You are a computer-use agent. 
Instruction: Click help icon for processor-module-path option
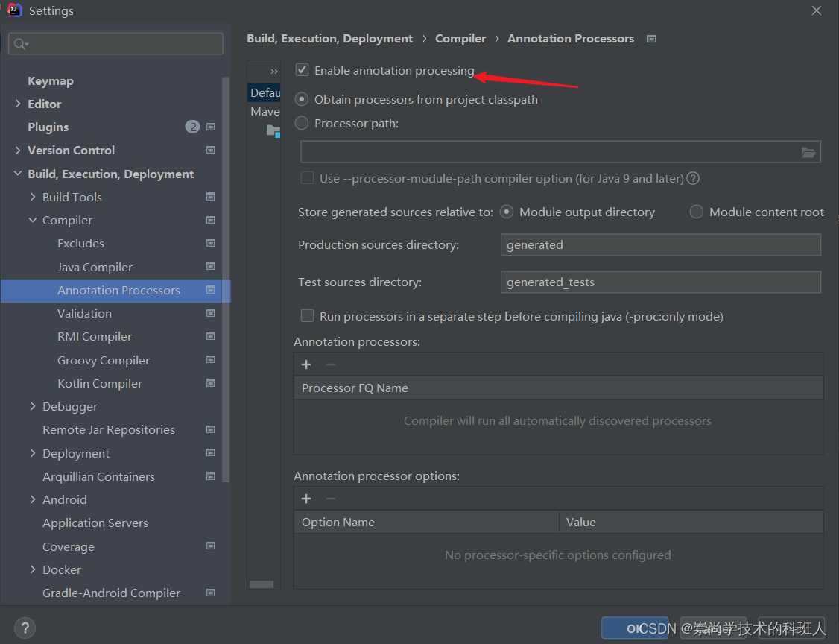click(693, 178)
